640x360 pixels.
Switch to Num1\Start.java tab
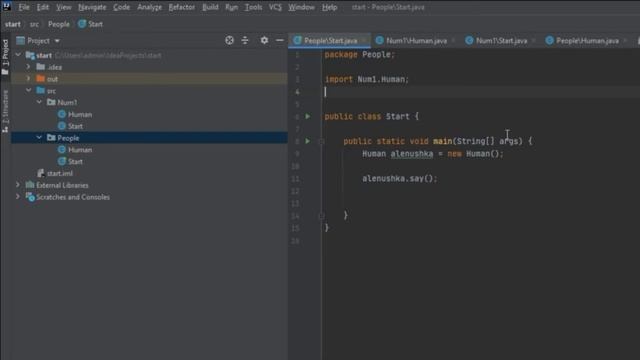click(x=501, y=40)
